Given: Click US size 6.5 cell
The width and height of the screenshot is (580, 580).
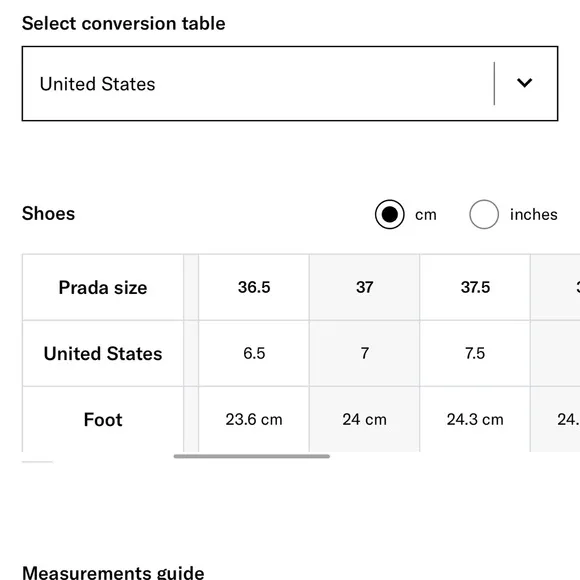Looking at the screenshot, I should coord(254,354).
